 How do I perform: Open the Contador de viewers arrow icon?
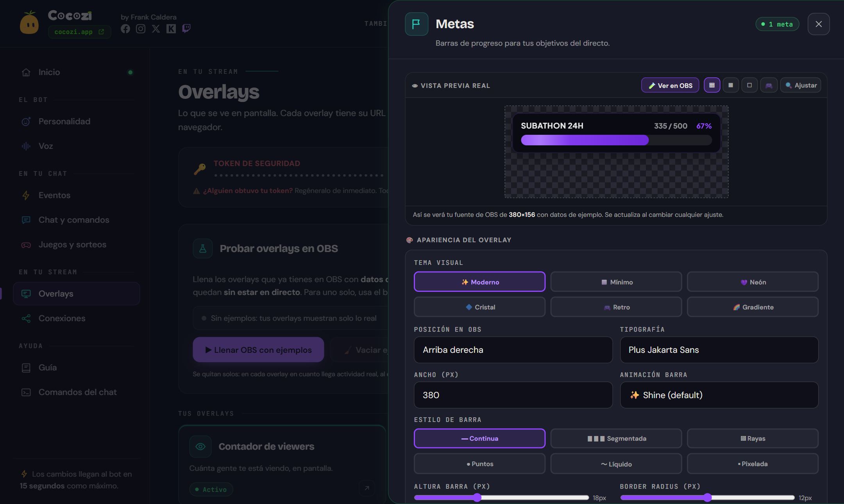[367, 488]
